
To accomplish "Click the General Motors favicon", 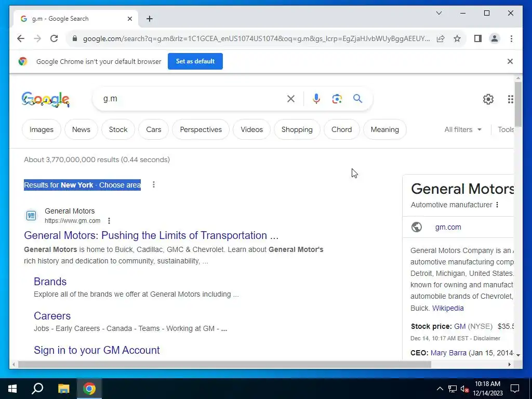I will coord(31,216).
